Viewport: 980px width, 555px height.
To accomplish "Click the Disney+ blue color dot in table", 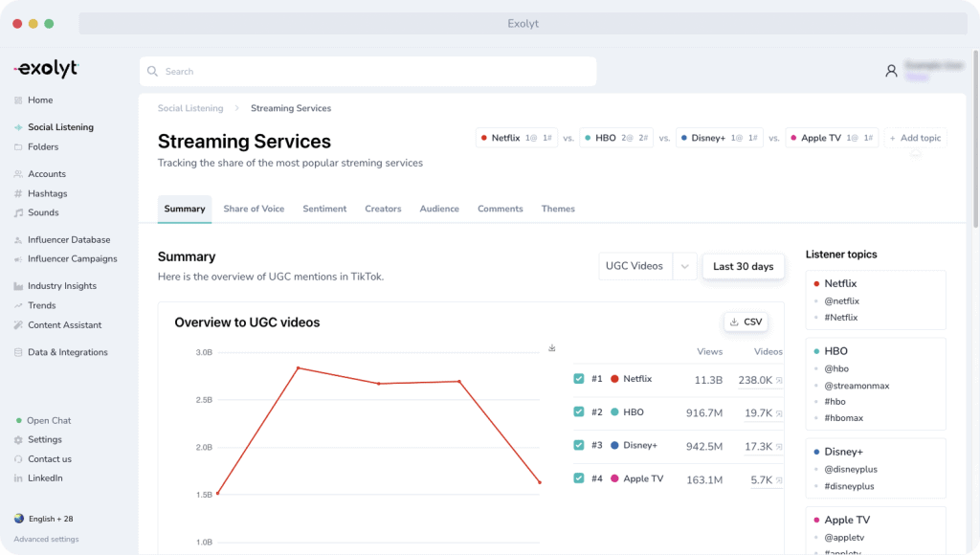I will pyautogui.click(x=614, y=445).
